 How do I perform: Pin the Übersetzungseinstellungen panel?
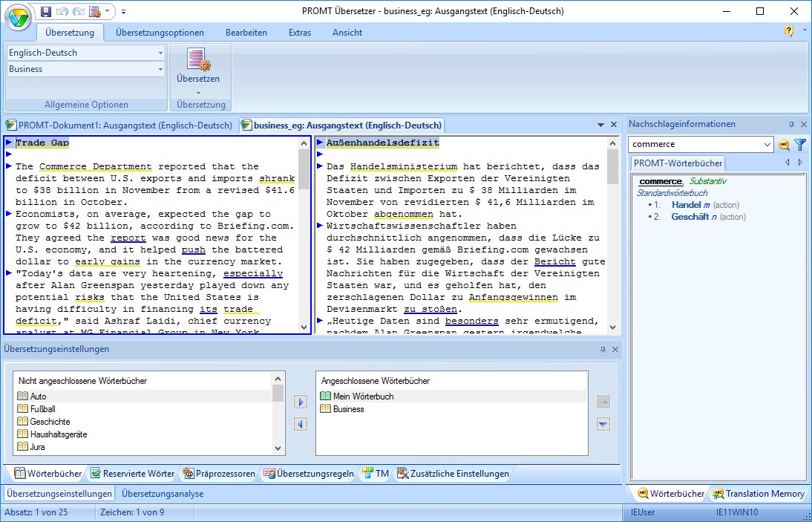click(x=603, y=350)
